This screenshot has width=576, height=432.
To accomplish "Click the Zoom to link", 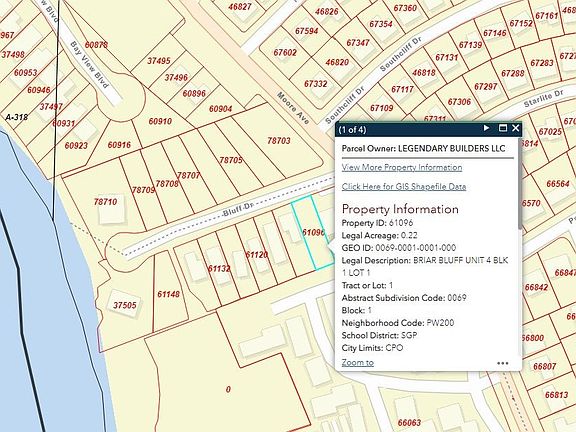I will [357, 363].
